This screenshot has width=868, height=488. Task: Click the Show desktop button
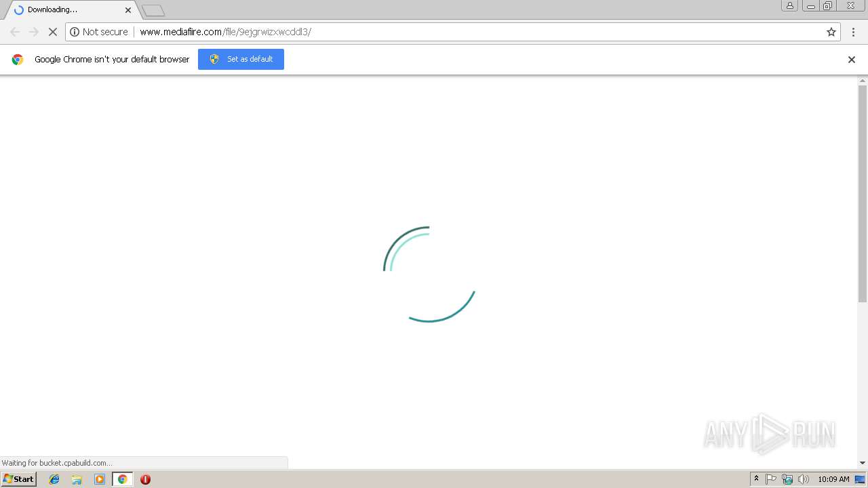click(x=861, y=479)
